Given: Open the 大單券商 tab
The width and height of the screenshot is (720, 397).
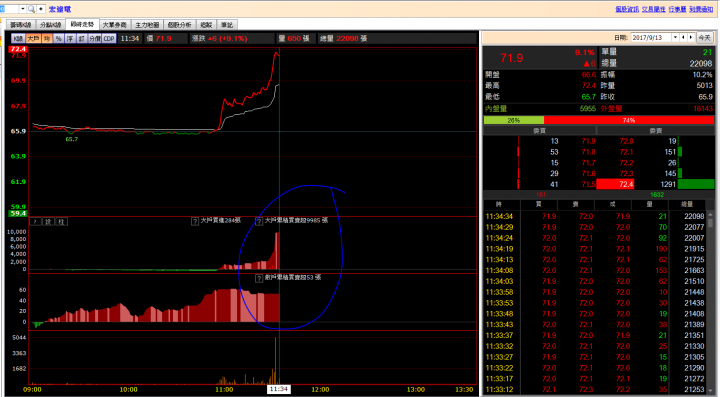Looking at the screenshot, I should (x=115, y=25).
